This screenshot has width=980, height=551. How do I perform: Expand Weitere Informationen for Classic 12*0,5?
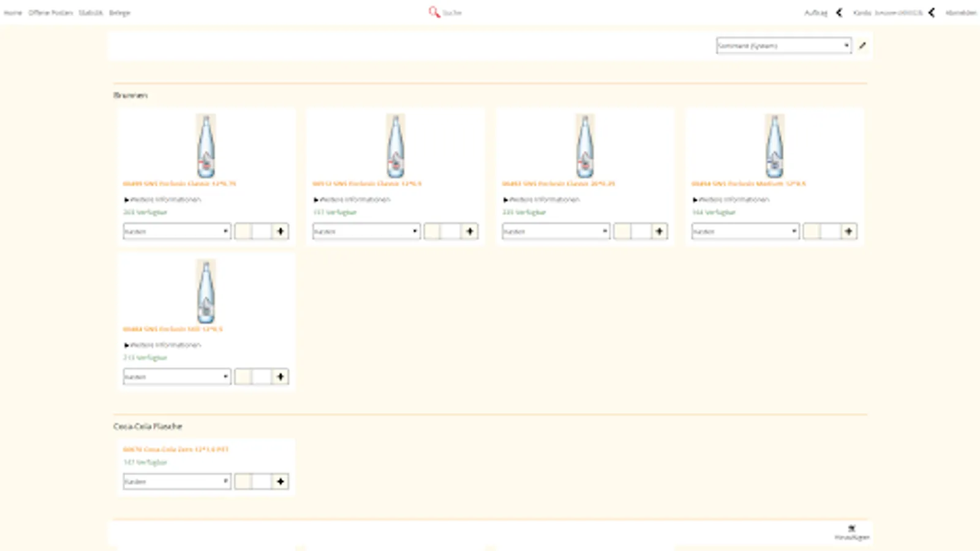[352, 200]
